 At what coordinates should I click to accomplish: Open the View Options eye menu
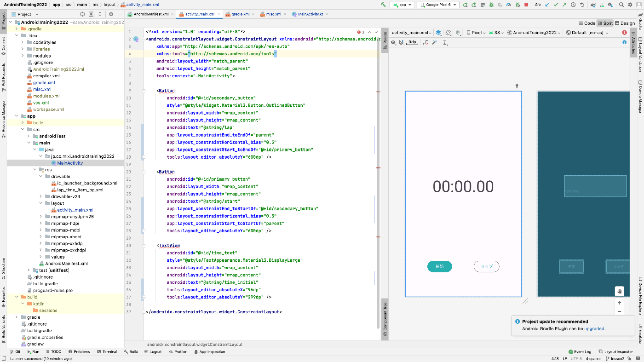(393, 42)
